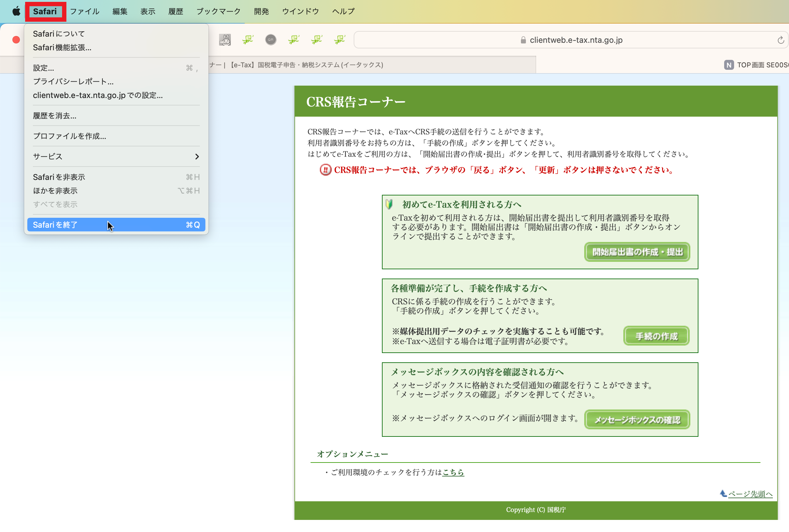Click heading 各種準備が完了し、手続を作成する方へ
This screenshot has height=532, width=789.
(468, 288)
